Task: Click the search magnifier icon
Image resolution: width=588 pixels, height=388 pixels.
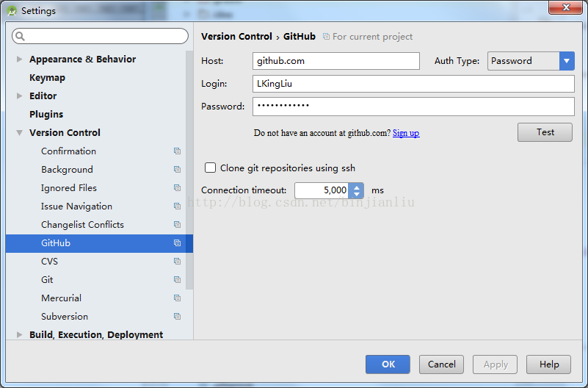Action: (x=20, y=36)
